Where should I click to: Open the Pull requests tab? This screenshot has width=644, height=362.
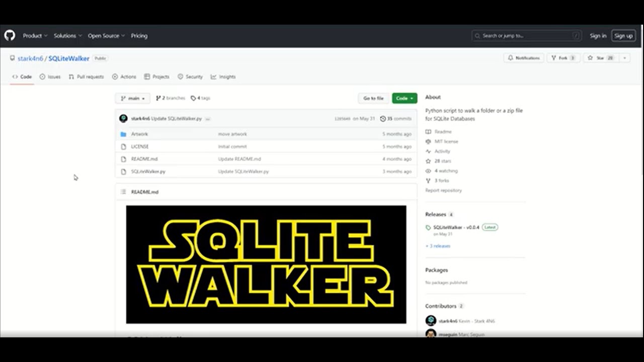[86, 77]
